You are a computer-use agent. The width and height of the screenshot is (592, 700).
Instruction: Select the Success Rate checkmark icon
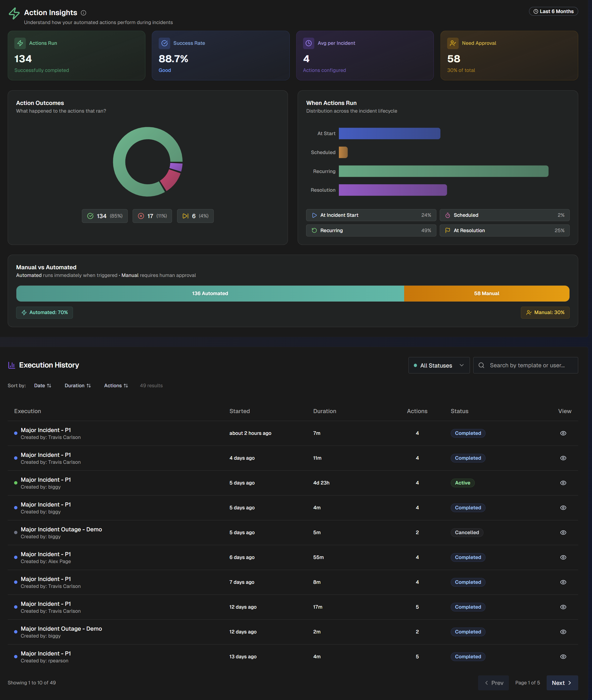click(164, 43)
